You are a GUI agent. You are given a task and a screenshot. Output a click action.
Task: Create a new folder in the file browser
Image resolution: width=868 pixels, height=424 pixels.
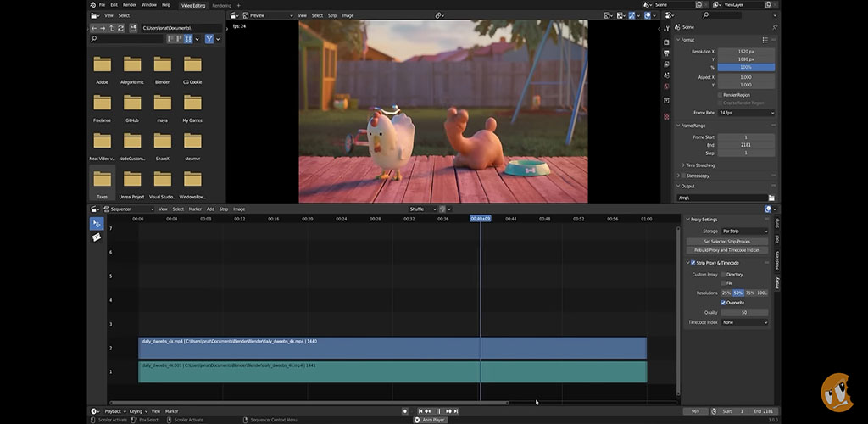(x=133, y=28)
